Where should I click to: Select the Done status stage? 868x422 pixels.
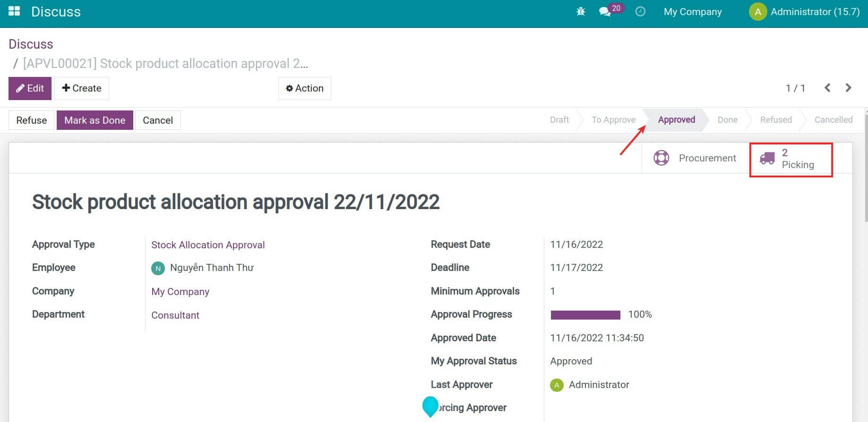click(727, 120)
